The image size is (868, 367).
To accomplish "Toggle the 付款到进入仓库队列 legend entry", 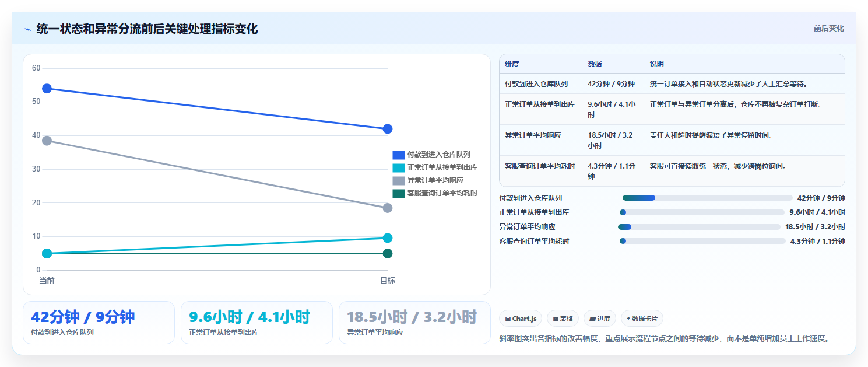I will coord(431,155).
